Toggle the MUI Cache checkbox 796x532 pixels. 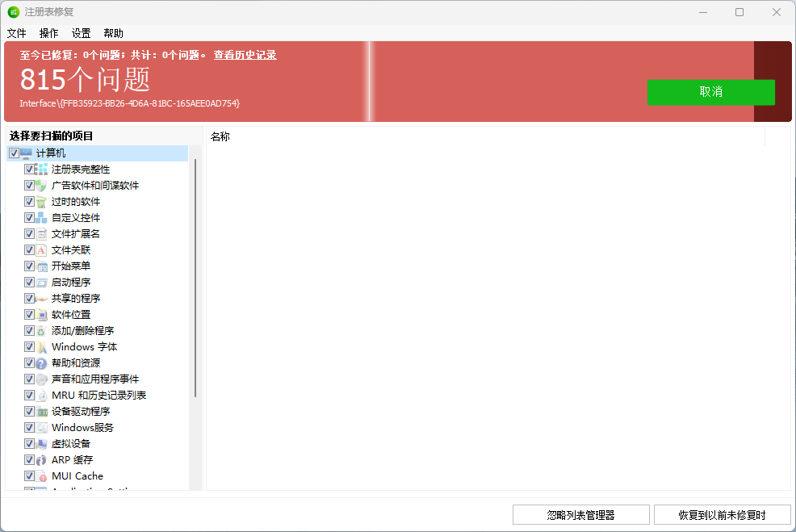click(29, 476)
